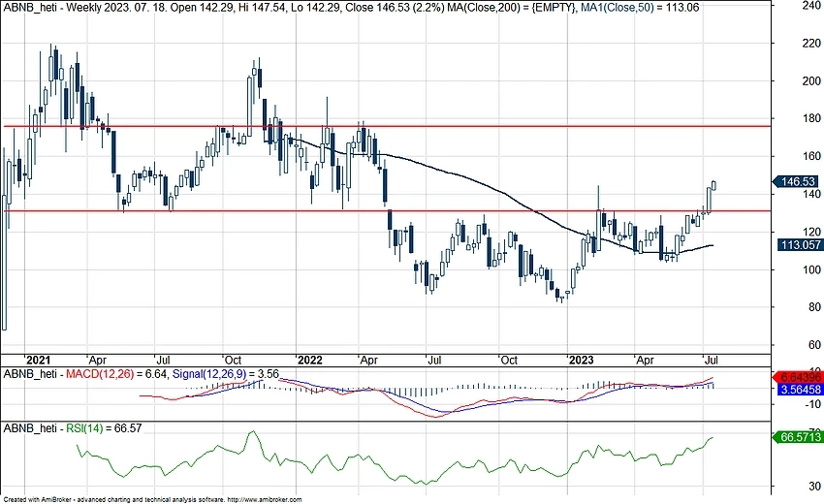
Task: Click the green 66.5713 RSI value label
Action: coord(797,437)
